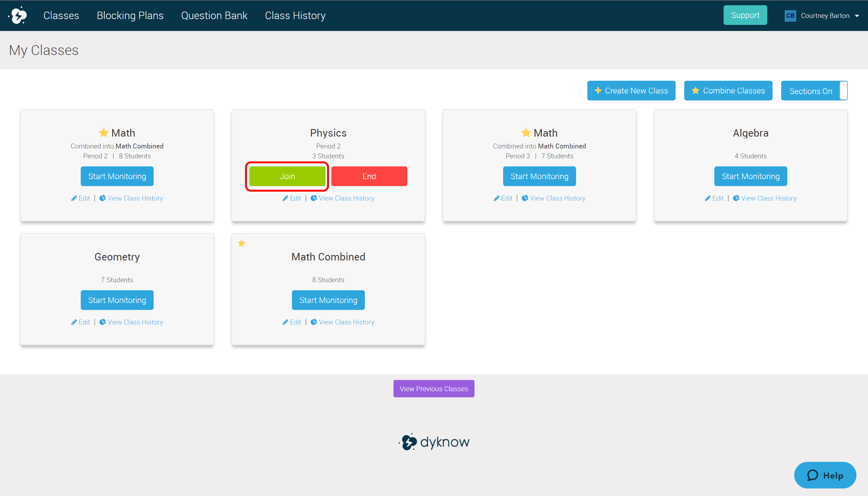Click the '3 Students' text on Physics card
Screen dimensions: 868x496
coord(328,156)
